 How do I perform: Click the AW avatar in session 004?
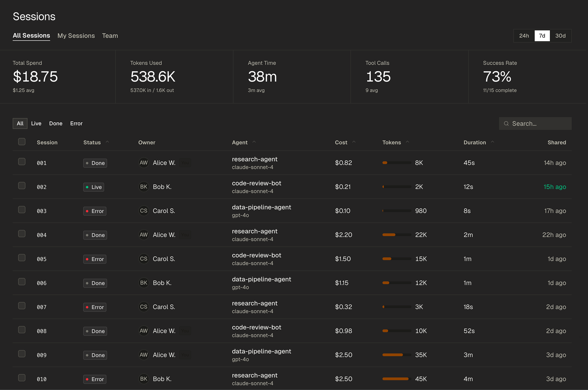(144, 235)
